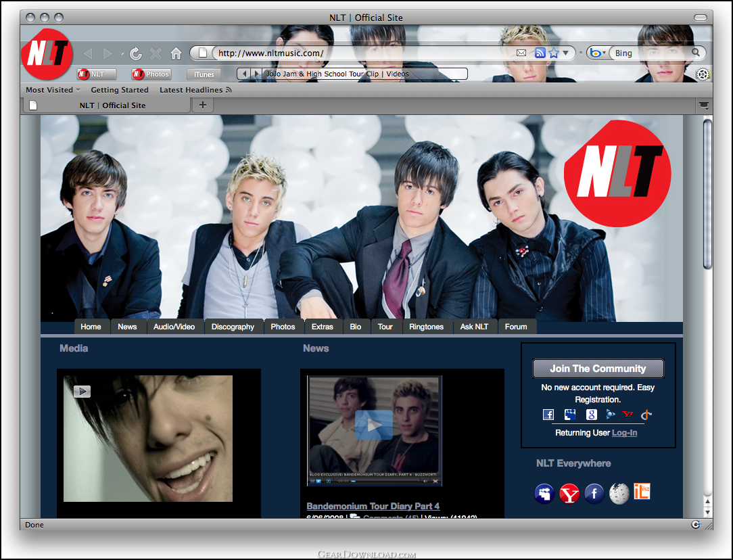
Task: Open NLT's Facebook round icon
Action: 594,494
